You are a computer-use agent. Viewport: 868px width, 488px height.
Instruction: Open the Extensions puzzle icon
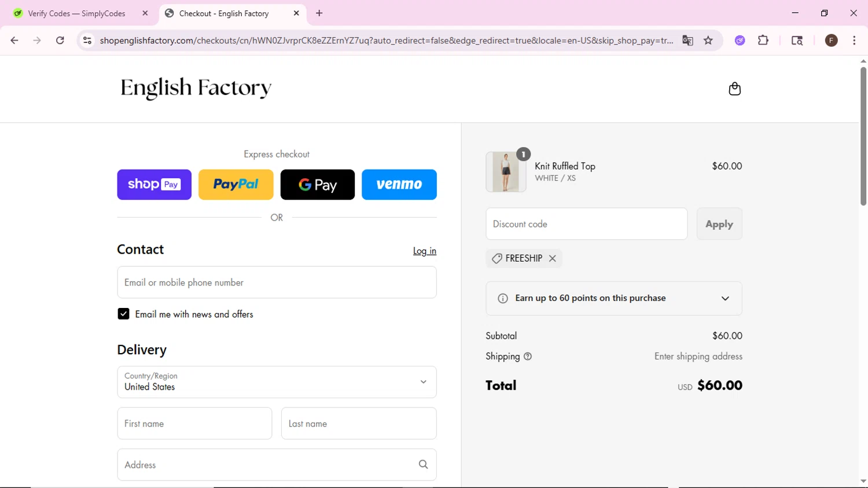click(763, 41)
